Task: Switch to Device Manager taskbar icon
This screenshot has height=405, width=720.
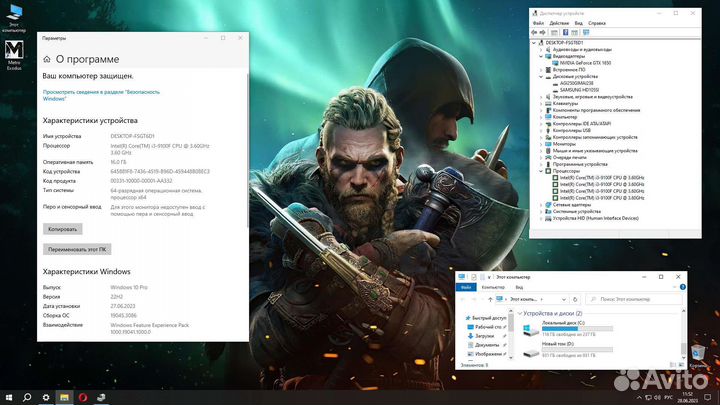Action: point(101,397)
